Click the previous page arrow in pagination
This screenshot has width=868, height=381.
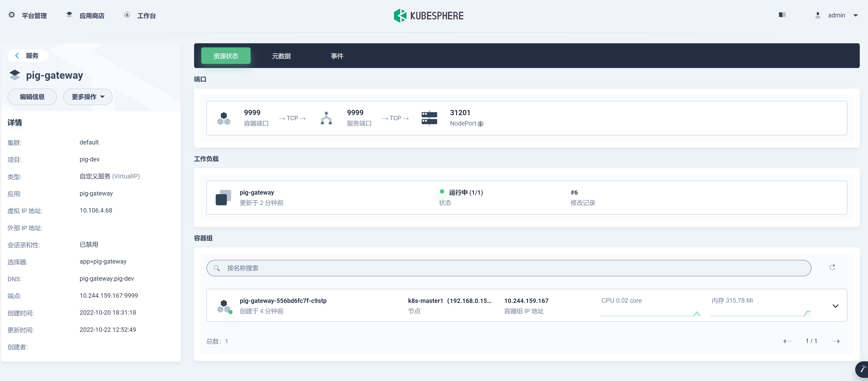click(x=787, y=341)
